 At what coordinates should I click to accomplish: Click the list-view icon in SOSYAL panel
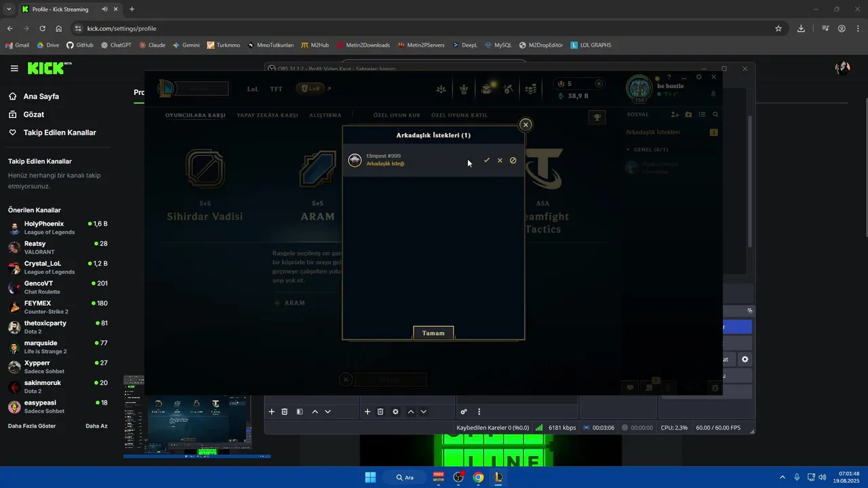coord(702,115)
